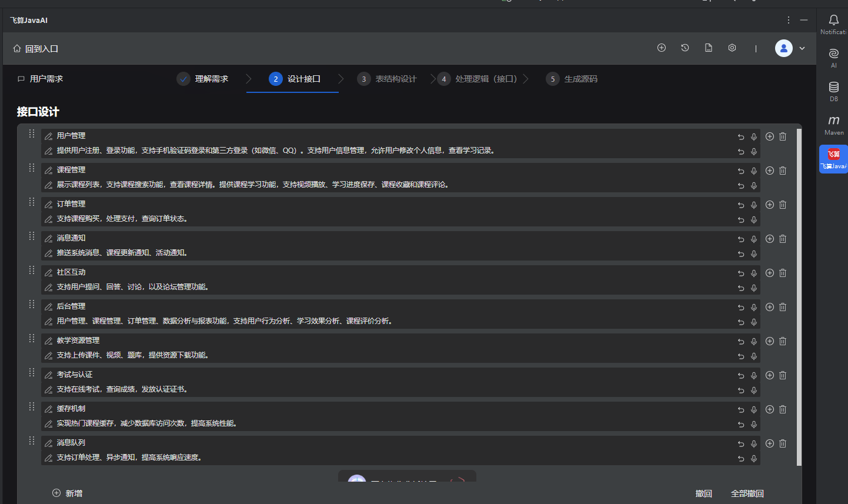Open the history clock icon in top toolbar

click(x=685, y=48)
